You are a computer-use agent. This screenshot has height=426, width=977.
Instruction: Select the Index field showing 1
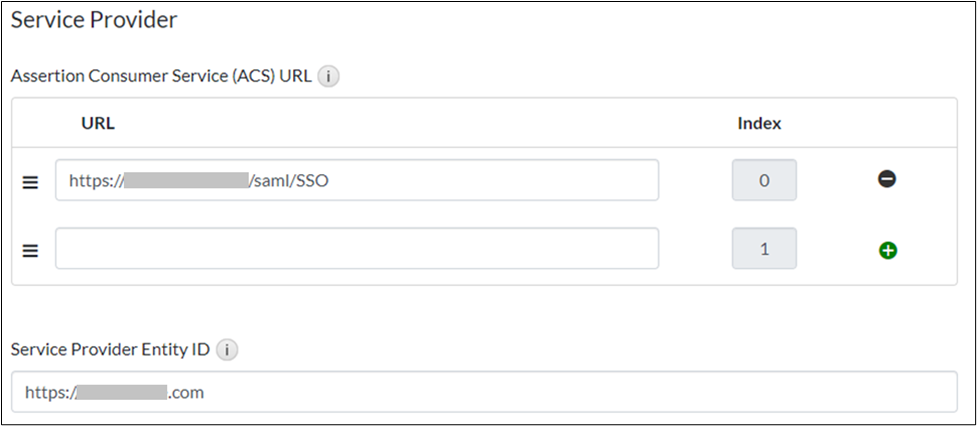tap(764, 249)
